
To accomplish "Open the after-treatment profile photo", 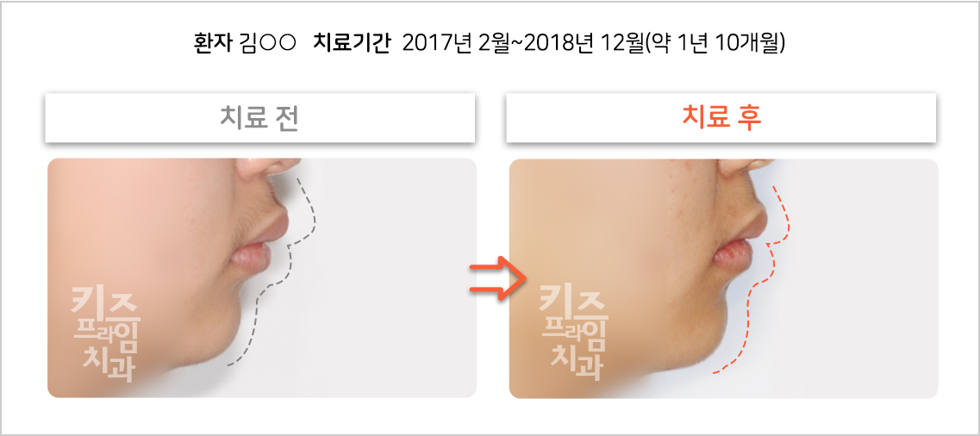I will 724,278.
